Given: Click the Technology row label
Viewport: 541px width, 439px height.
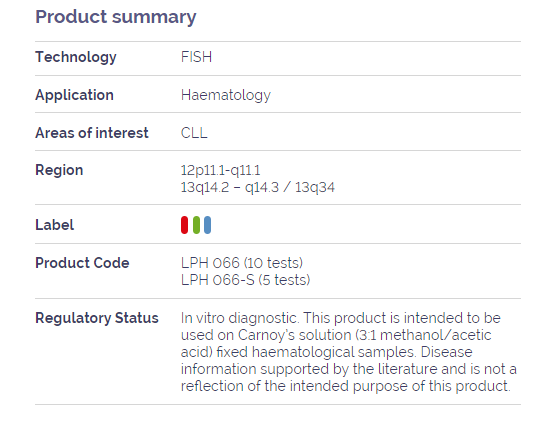Looking at the screenshot, I should 76,57.
